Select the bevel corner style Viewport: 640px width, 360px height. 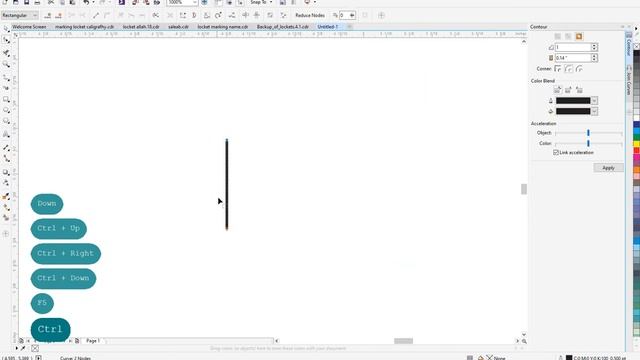(x=579, y=69)
